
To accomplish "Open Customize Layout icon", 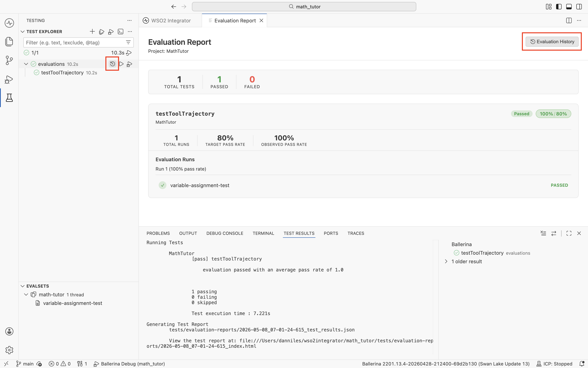I will (549, 7).
